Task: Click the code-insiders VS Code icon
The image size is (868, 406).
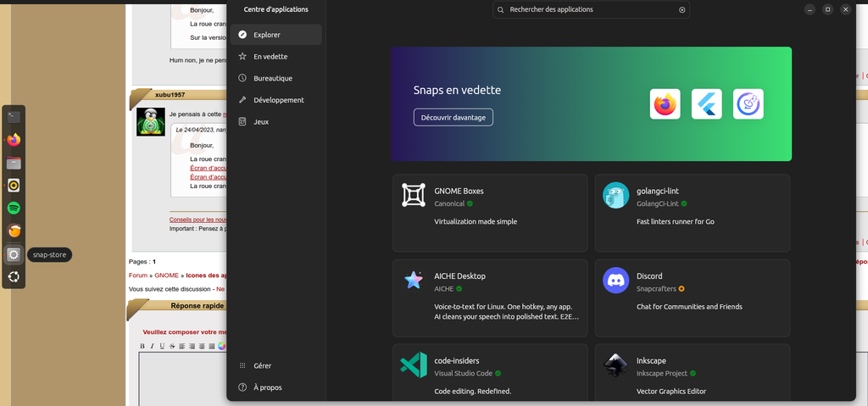Action: 414,365
